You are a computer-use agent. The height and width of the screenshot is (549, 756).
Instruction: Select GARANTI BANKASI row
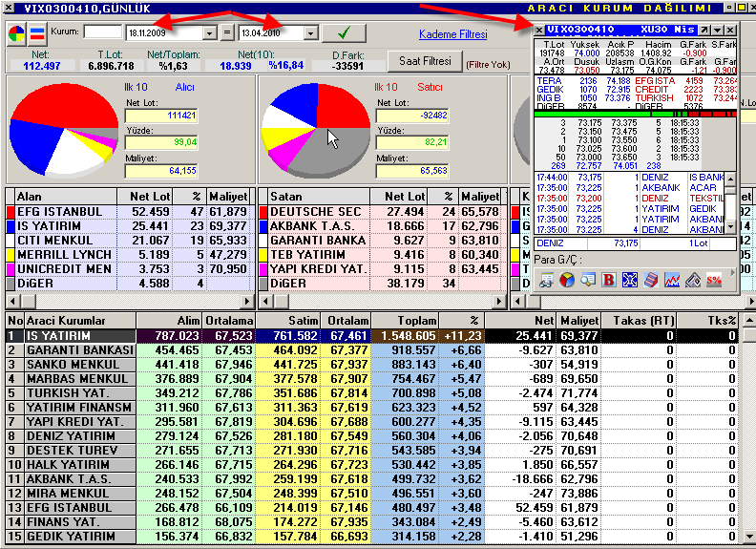(371, 350)
